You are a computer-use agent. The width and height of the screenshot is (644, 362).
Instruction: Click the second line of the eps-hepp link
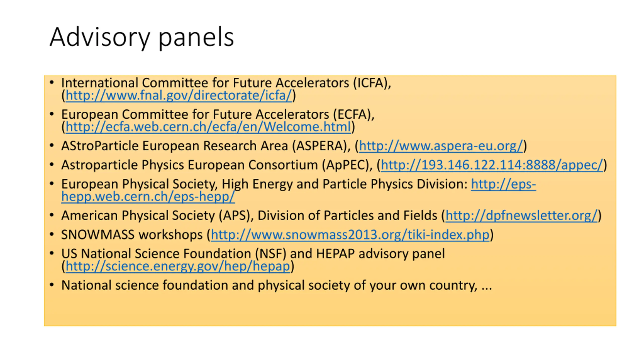(x=148, y=197)
